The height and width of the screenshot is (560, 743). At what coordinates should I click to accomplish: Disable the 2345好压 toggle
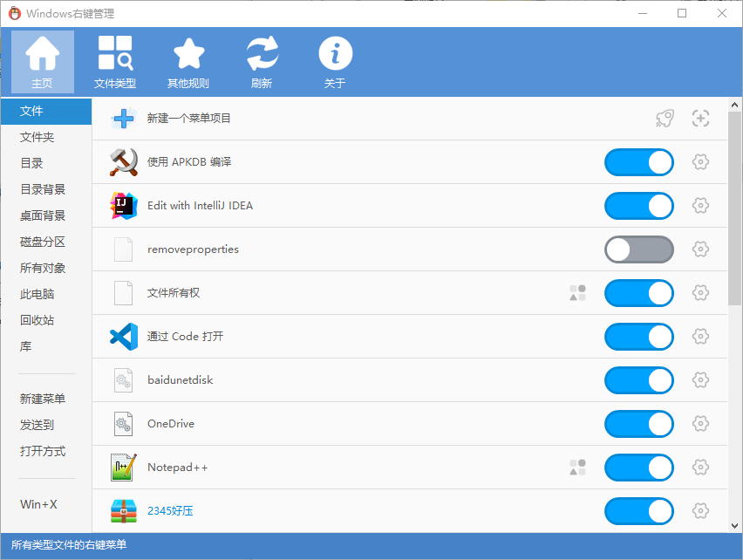639,511
